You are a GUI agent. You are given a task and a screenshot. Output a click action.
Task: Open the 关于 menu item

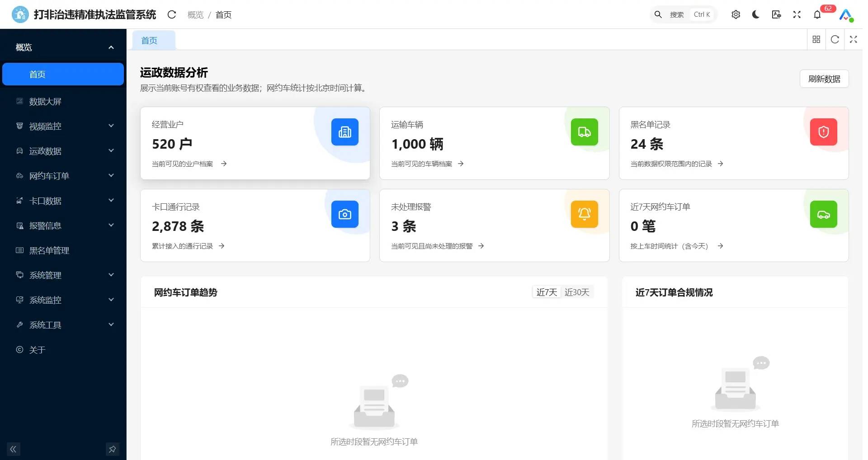[x=63, y=350]
